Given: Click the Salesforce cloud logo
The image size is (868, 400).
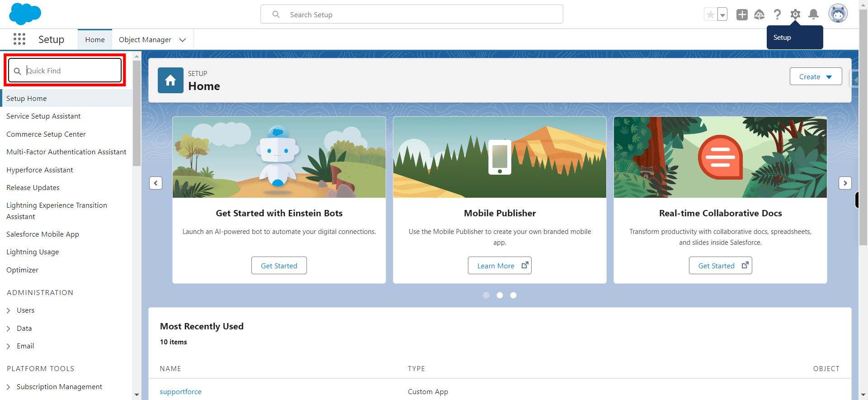Looking at the screenshot, I should (x=25, y=14).
